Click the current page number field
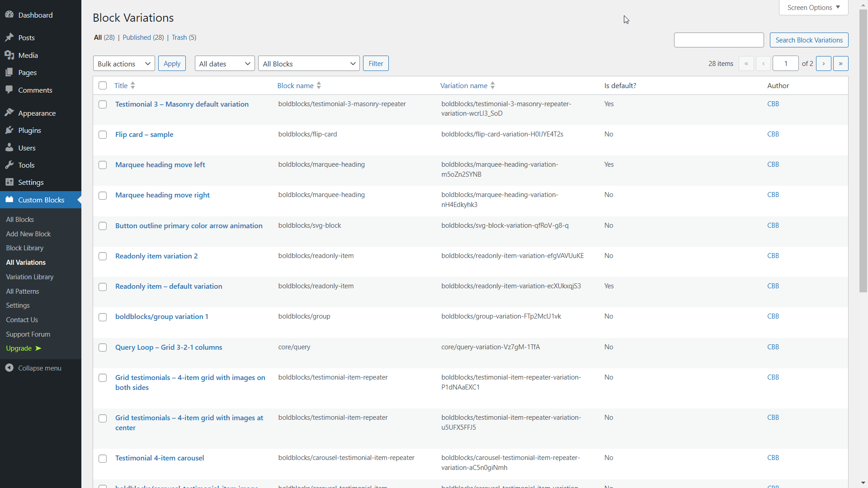Screen dimensions: 868x488 pos(786,64)
